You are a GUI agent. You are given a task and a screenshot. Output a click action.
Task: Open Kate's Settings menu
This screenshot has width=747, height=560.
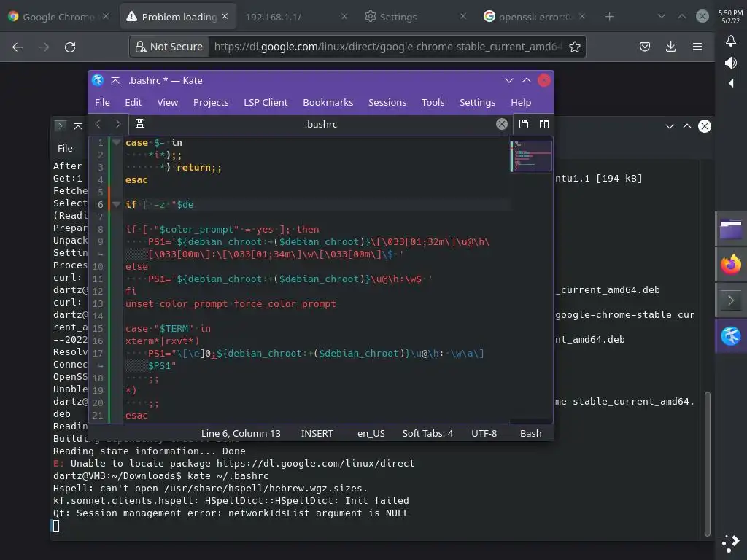point(477,102)
